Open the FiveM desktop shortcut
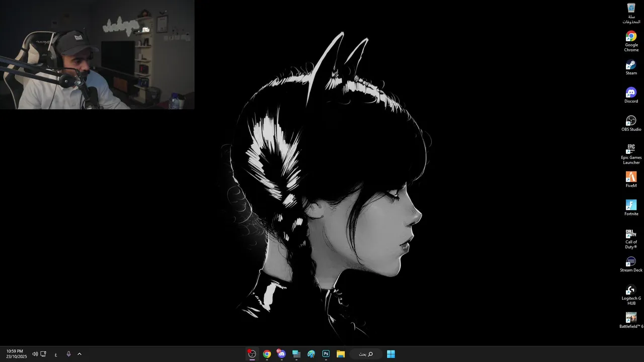The height and width of the screenshot is (362, 644). pyautogui.click(x=631, y=180)
